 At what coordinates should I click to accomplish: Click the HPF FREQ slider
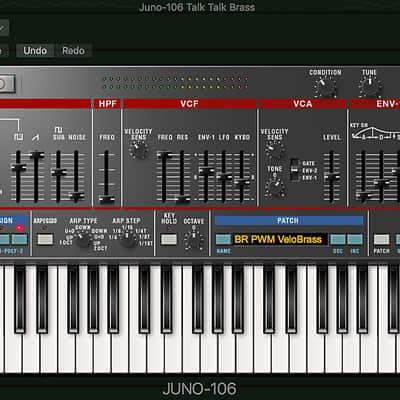click(106, 177)
